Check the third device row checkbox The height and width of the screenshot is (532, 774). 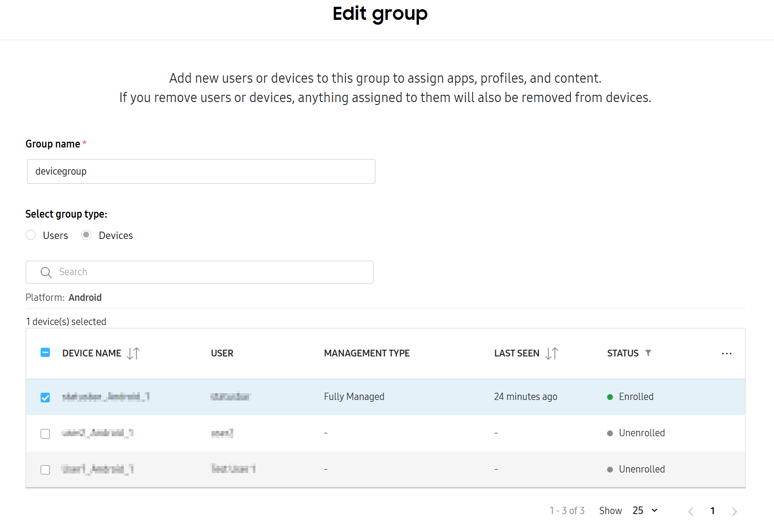tap(45, 469)
